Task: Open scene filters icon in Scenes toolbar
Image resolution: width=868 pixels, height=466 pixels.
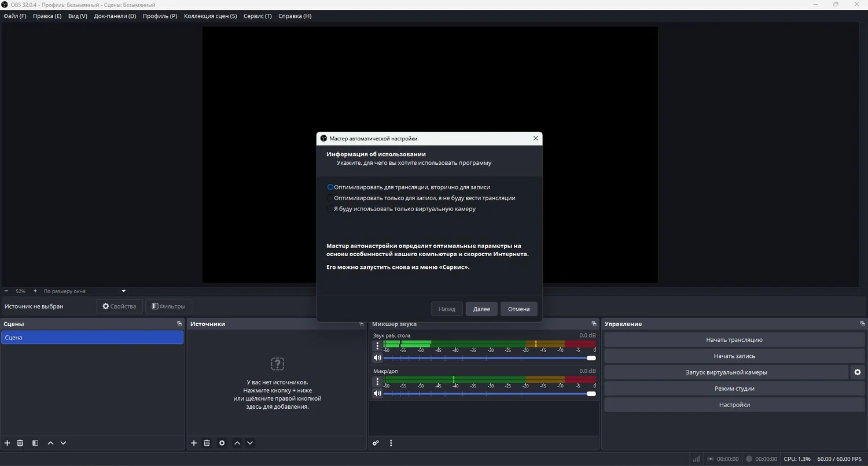Action: click(35, 443)
